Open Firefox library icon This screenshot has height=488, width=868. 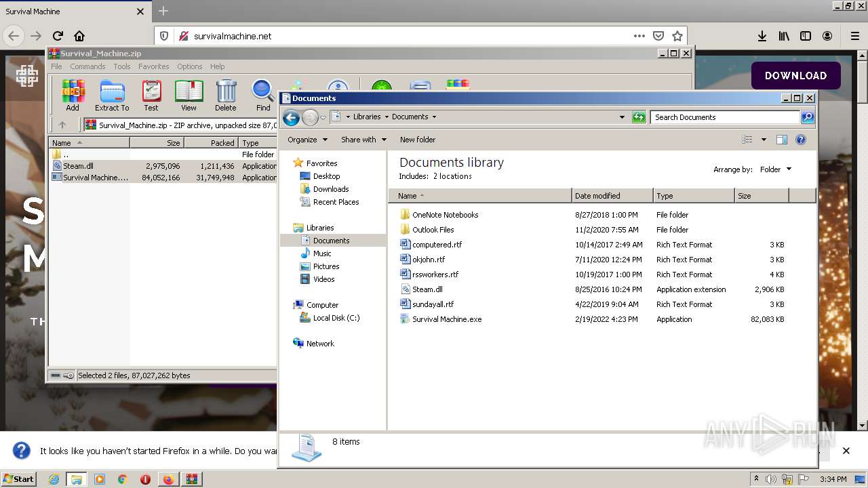point(784,36)
